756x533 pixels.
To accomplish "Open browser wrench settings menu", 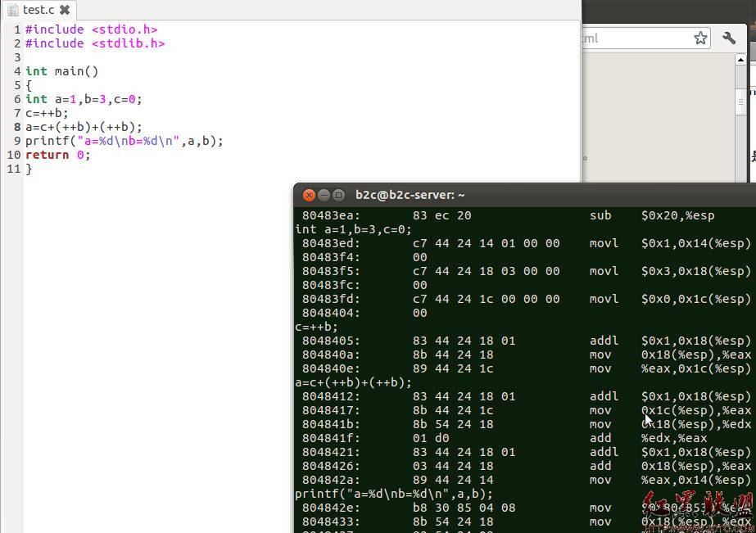I will (729, 38).
